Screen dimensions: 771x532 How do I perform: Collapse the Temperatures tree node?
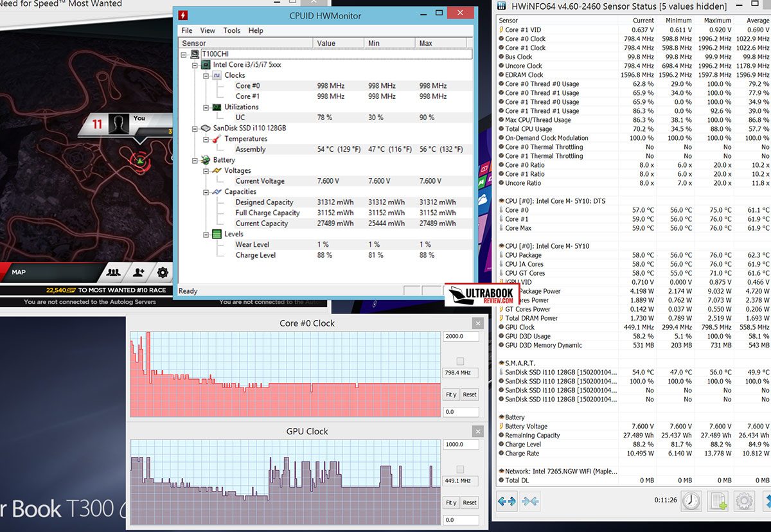206,139
